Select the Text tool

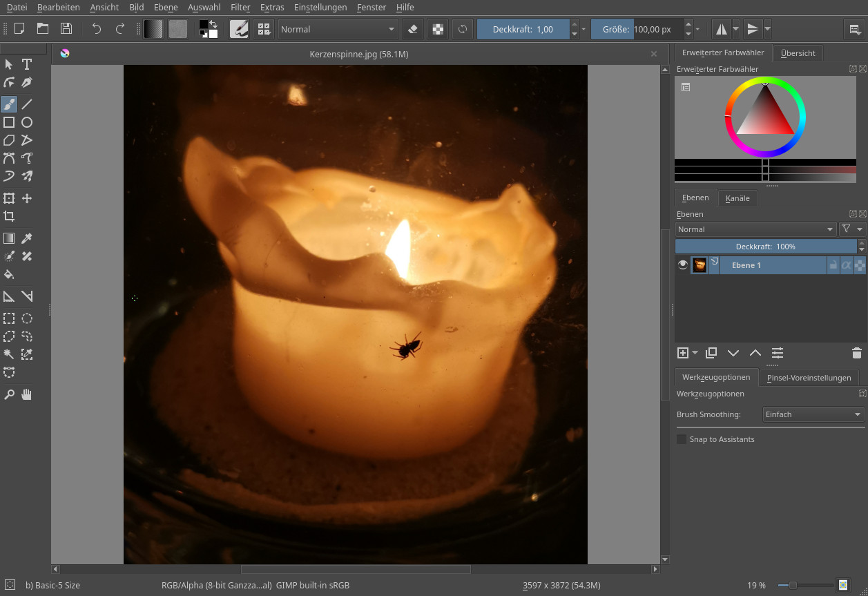(27, 64)
